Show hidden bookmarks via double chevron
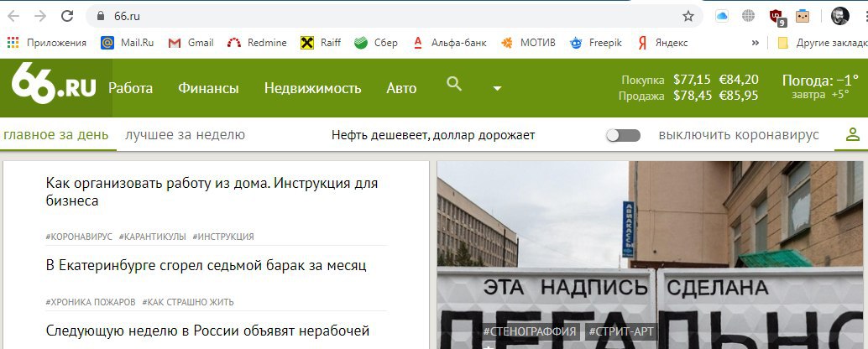 pyautogui.click(x=755, y=43)
